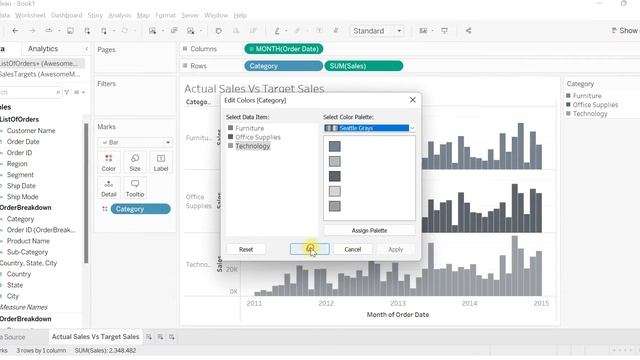Click the Category pill on Marks card
The height and width of the screenshot is (360, 640).
point(140,209)
